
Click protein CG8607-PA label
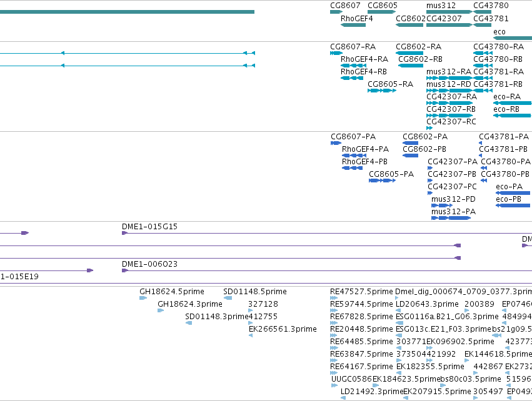coord(353,137)
